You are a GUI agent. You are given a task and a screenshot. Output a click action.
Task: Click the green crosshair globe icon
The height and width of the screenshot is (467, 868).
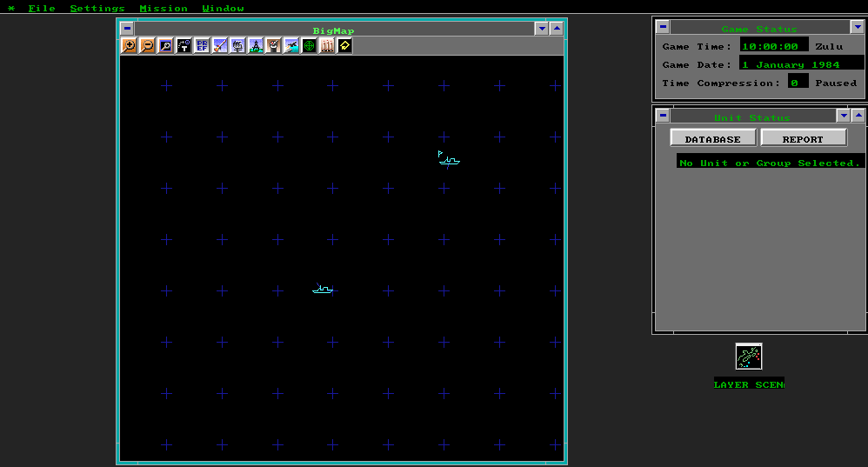309,46
